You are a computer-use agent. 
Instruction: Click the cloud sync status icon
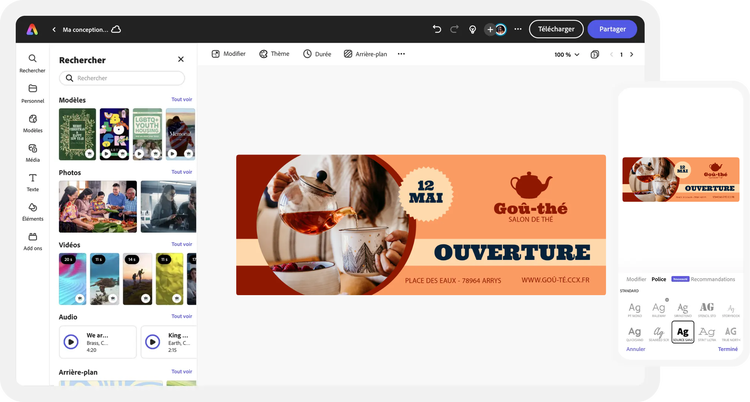(116, 29)
